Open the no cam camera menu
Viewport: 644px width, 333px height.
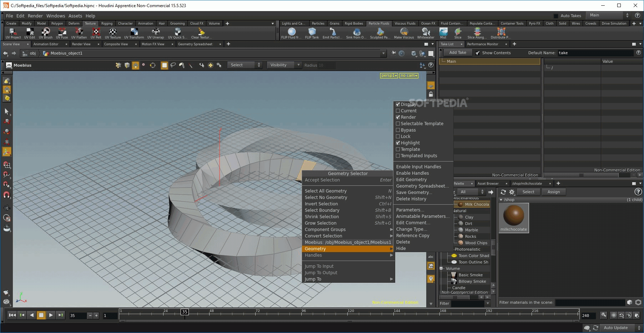[x=409, y=76]
